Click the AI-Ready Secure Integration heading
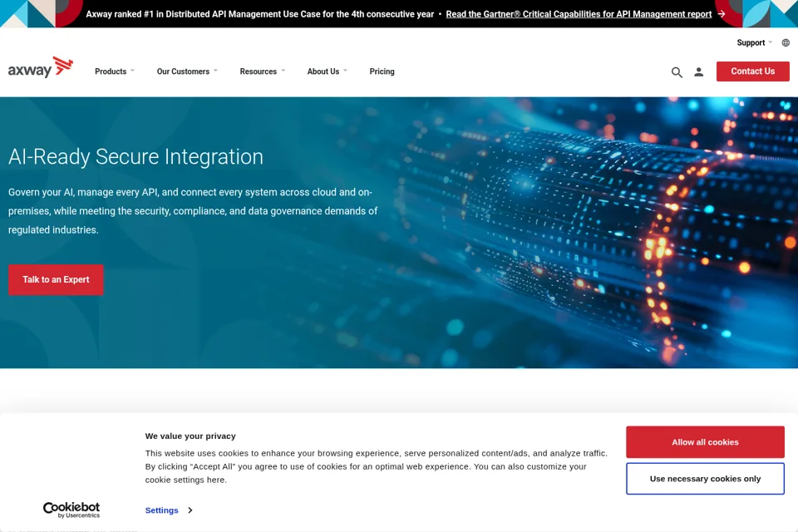This screenshot has height=532, width=798. coord(135,156)
